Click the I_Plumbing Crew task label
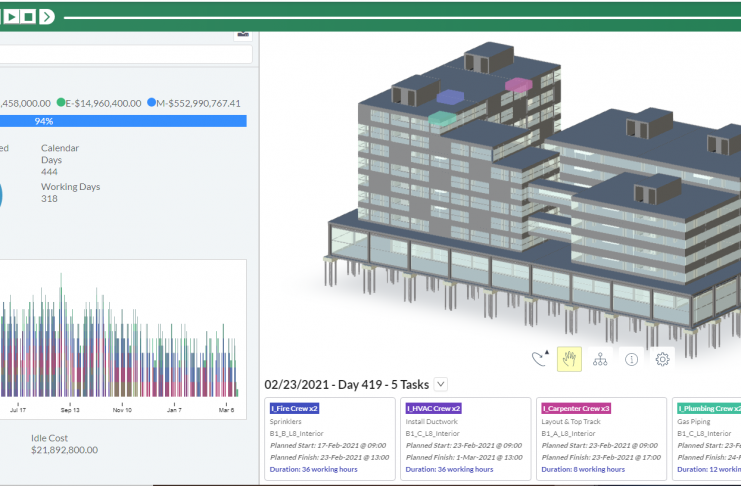The image size is (741, 486). point(709,409)
